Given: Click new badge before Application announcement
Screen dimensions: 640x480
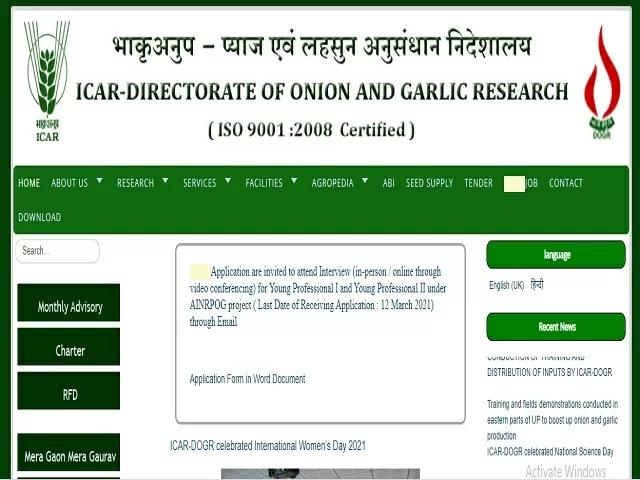Looking at the screenshot, I should (200, 272).
